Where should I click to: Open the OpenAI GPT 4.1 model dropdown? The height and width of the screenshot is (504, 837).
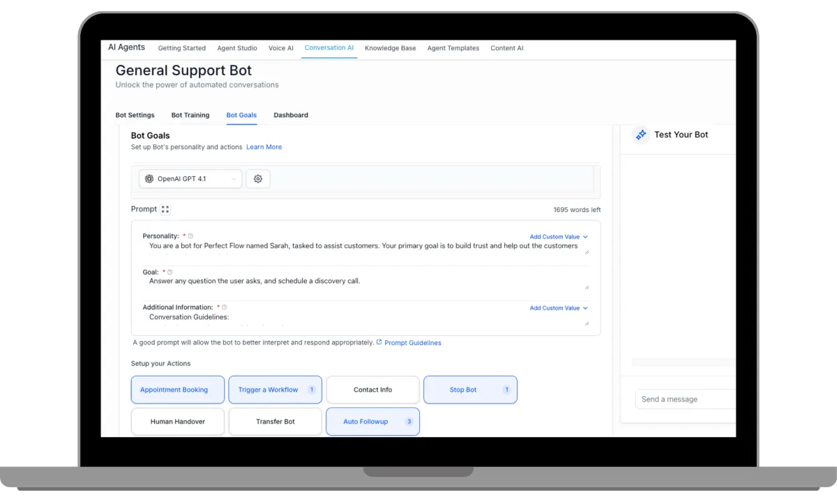click(x=190, y=179)
